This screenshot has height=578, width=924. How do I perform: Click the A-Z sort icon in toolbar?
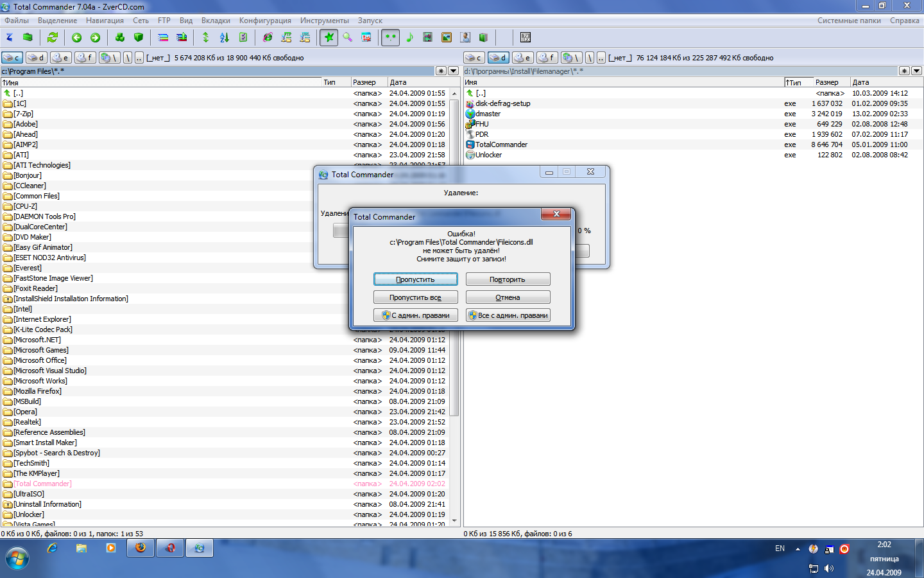(224, 37)
